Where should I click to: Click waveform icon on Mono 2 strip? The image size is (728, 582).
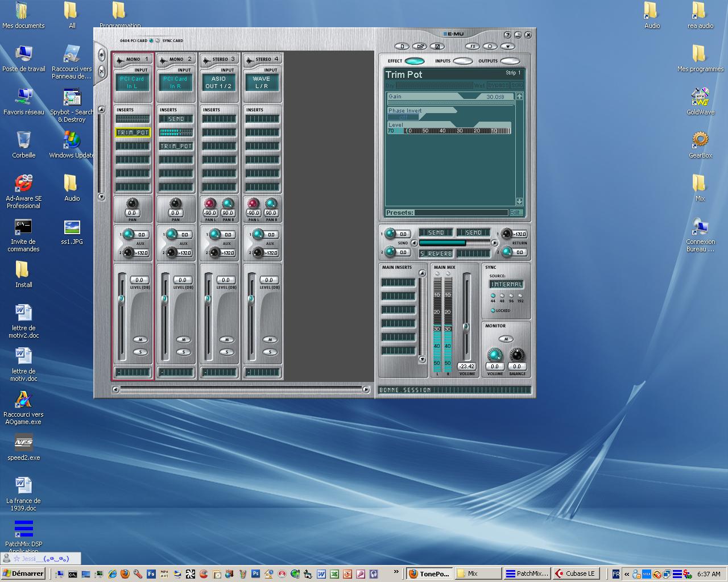[163, 59]
